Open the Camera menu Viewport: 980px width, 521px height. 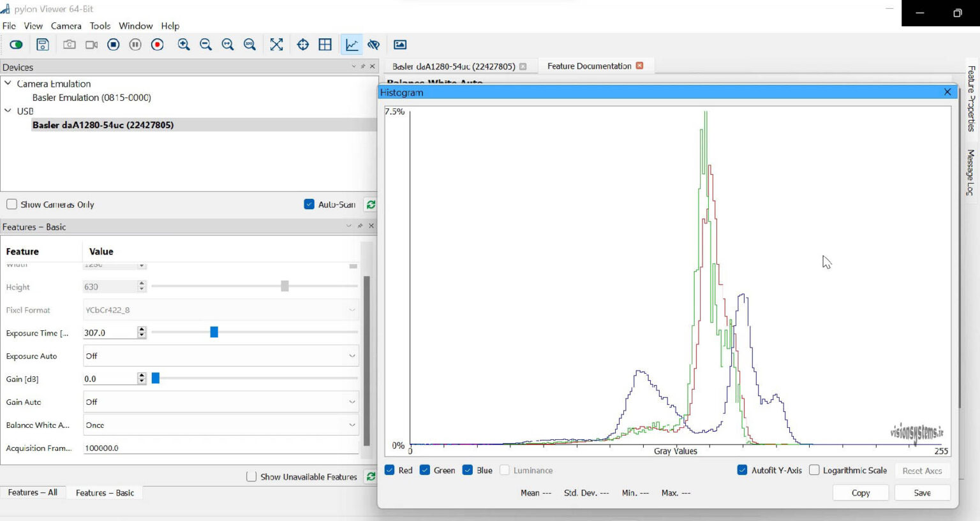[66, 26]
